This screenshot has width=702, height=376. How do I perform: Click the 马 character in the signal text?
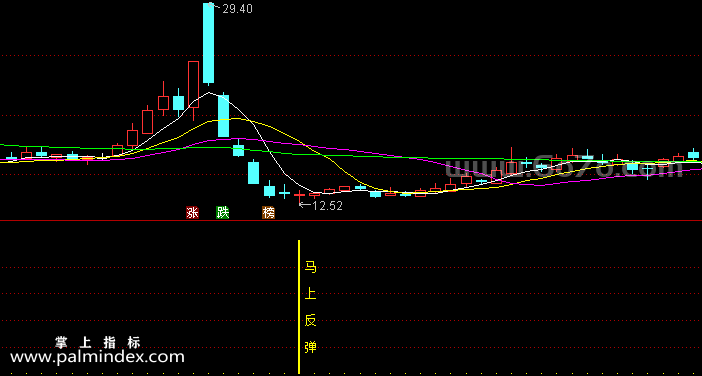pyautogui.click(x=310, y=268)
